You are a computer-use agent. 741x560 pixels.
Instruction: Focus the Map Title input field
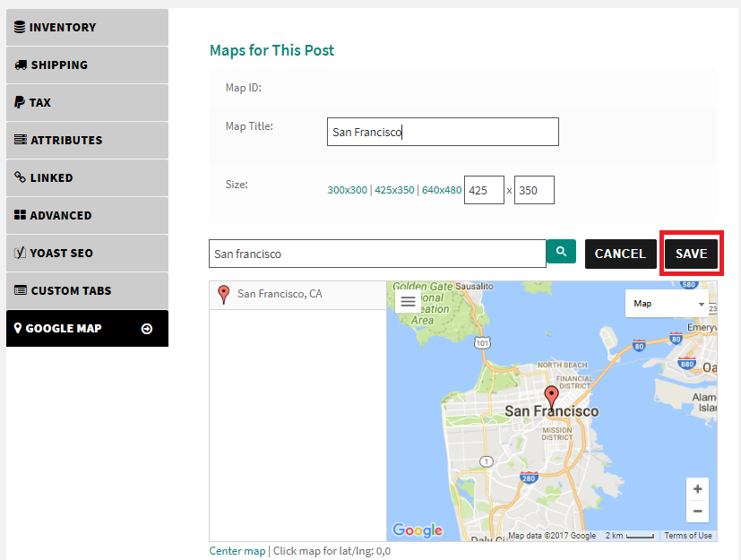[x=443, y=132]
